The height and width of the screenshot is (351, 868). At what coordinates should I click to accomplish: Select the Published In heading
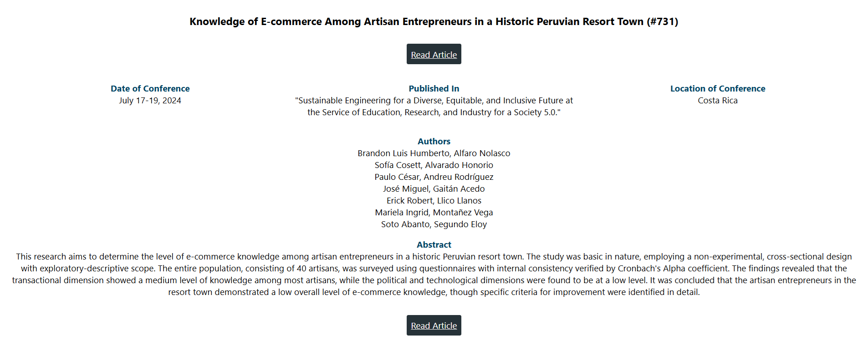(x=434, y=89)
